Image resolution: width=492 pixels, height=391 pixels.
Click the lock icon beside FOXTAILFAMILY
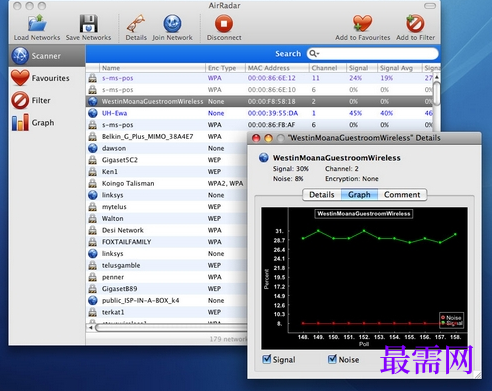[93, 242]
